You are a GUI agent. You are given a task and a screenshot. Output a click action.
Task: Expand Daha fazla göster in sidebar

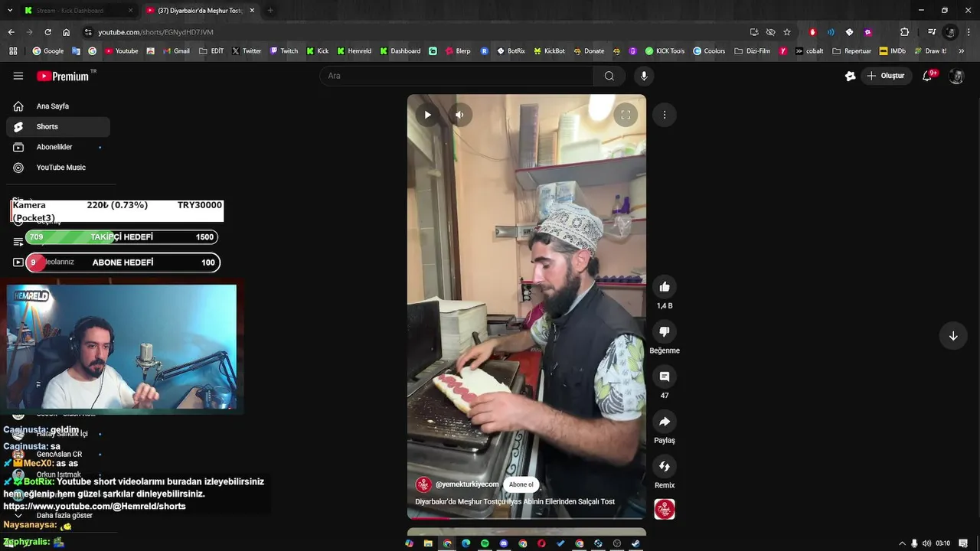(58, 516)
